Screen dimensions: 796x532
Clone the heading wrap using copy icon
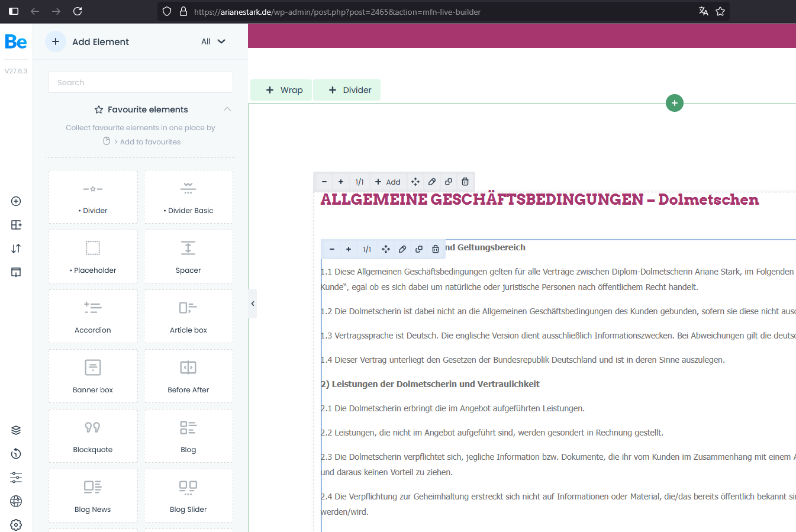click(x=449, y=182)
